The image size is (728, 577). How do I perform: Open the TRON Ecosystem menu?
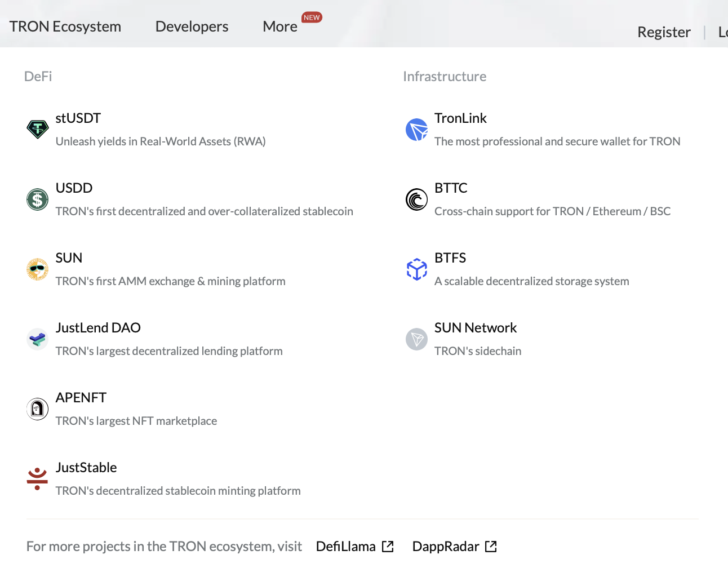[65, 26]
